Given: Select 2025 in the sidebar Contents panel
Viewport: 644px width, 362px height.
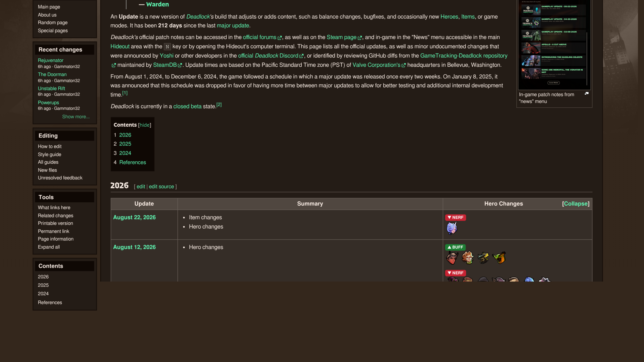Looking at the screenshot, I should pos(43,285).
